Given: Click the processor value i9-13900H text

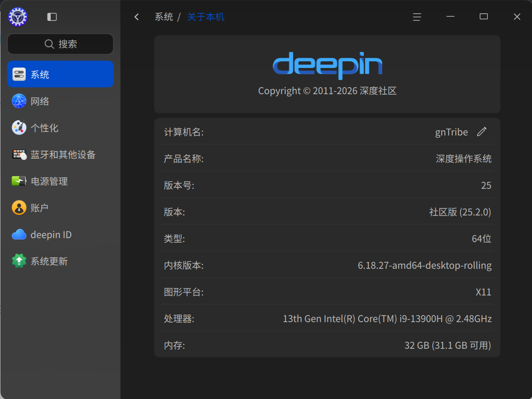Looking at the screenshot, I should point(387,319).
